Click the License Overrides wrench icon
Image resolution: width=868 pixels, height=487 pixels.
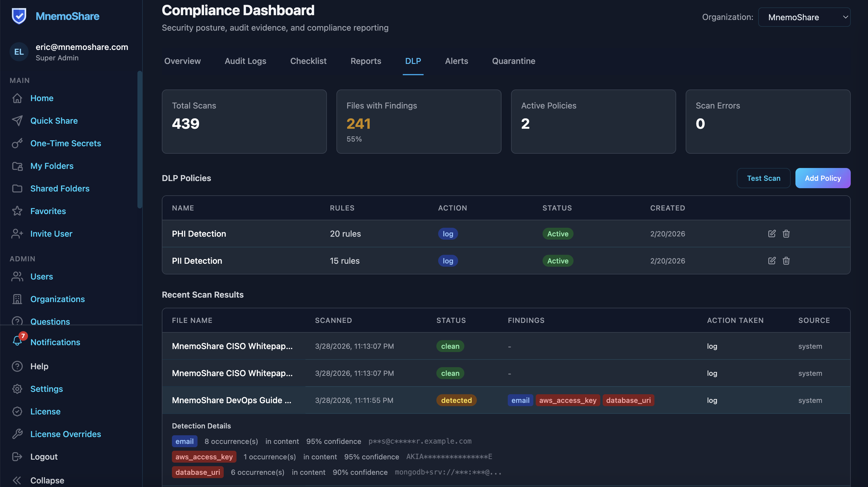pyautogui.click(x=17, y=434)
